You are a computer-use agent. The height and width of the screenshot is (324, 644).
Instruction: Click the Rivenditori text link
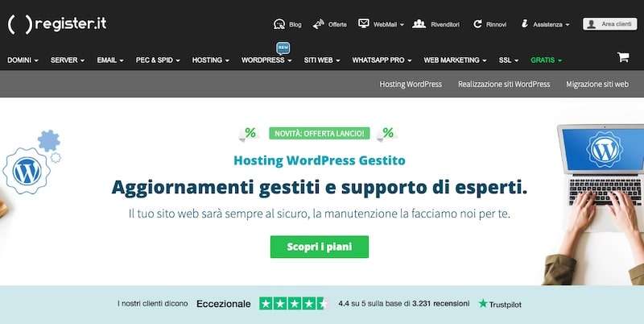[x=445, y=25]
